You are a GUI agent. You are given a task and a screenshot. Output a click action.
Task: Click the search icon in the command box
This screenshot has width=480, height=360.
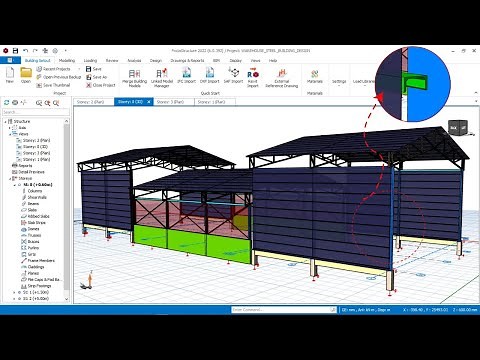[333, 310]
